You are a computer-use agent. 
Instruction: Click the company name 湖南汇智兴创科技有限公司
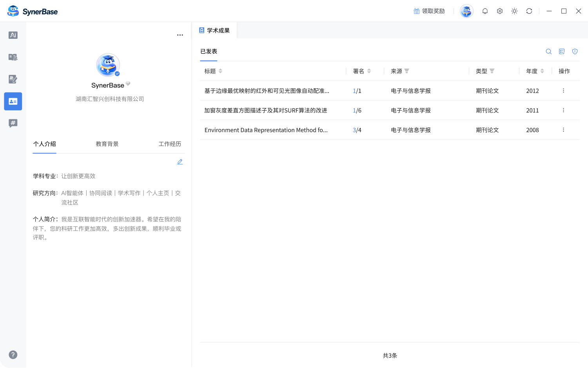click(x=110, y=99)
